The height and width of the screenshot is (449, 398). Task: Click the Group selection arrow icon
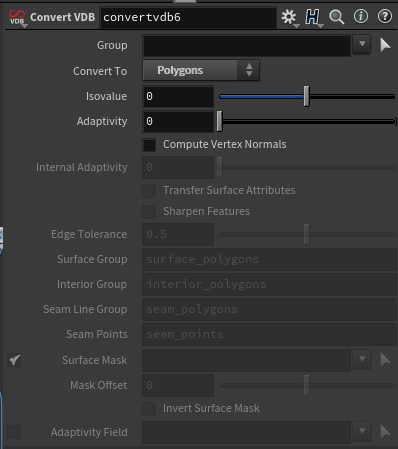click(385, 45)
